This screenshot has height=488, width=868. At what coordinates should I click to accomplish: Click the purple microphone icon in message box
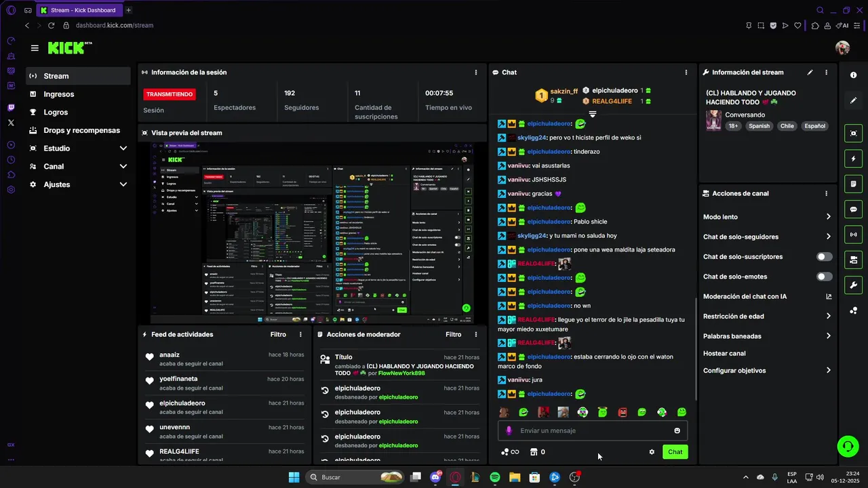(x=509, y=430)
